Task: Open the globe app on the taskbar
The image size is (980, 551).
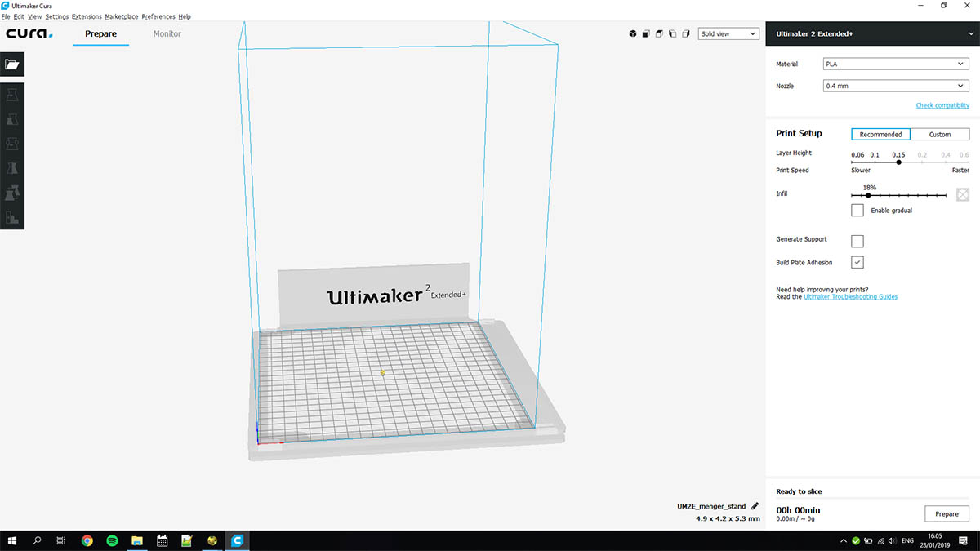Action: pyautogui.click(x=212, y=540)
